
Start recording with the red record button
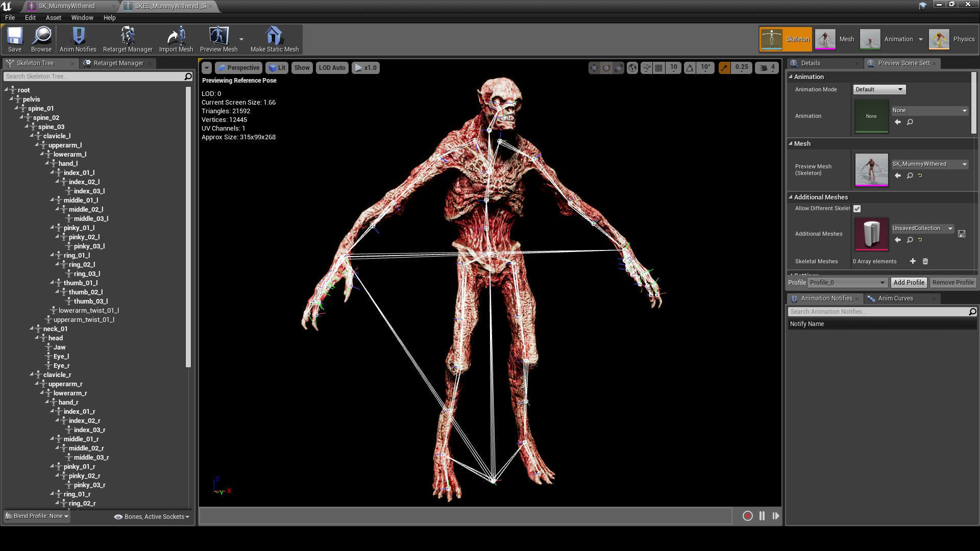(748, 516)
